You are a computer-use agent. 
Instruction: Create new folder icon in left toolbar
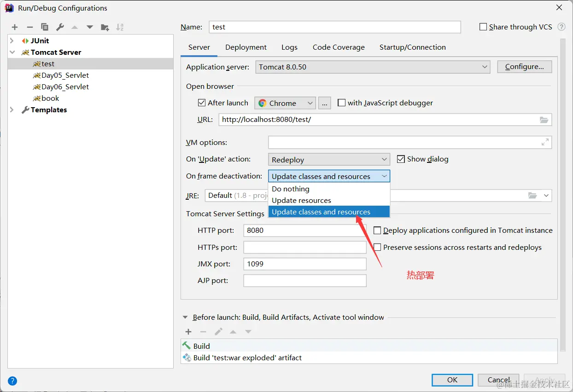pos(105,27)
